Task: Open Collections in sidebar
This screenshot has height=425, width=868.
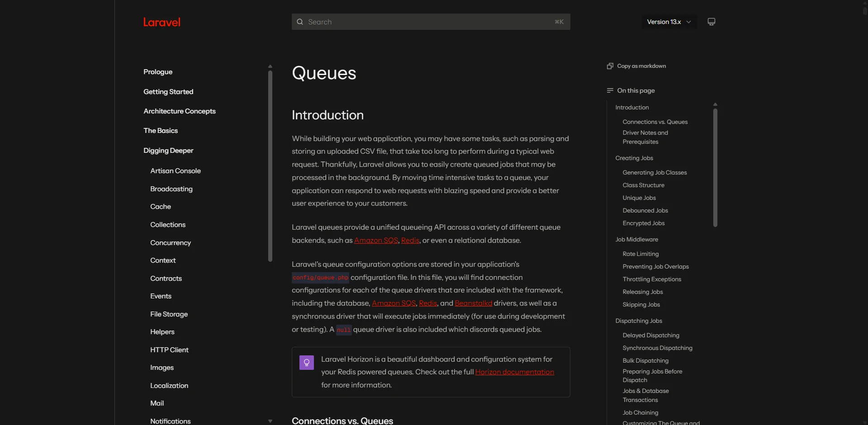Action: coord(168,225)
